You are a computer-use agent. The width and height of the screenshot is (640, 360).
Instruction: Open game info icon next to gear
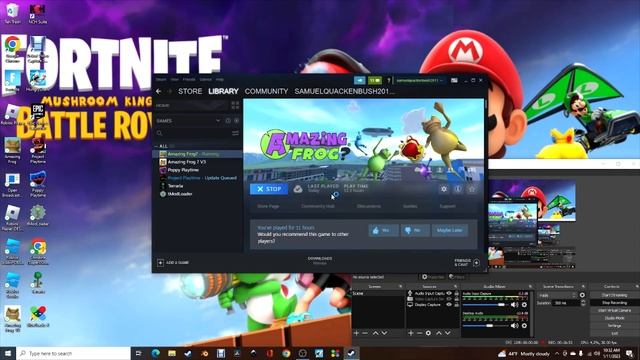[458, 189]
